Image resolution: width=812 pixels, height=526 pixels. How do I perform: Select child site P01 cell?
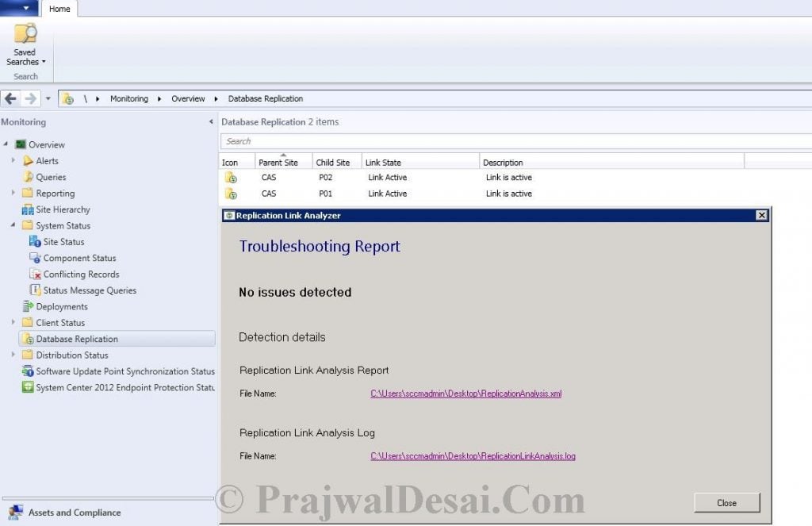(x=326, y=194)
